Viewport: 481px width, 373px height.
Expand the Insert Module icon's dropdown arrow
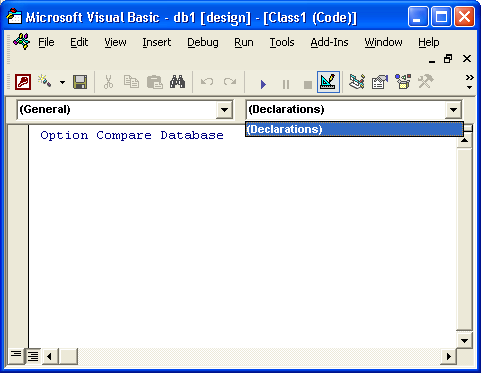(x=62, y=82)
